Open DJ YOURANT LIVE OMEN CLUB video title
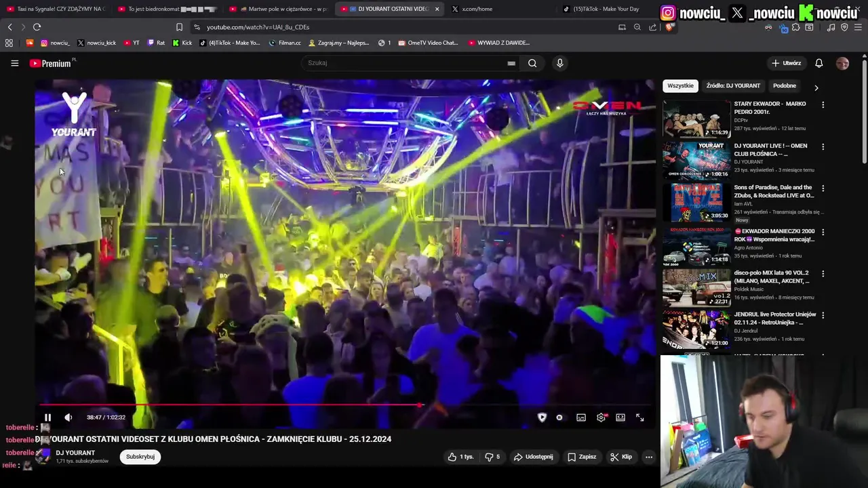The width and height of the screenshot is (868, 488). tap(771, 150)
